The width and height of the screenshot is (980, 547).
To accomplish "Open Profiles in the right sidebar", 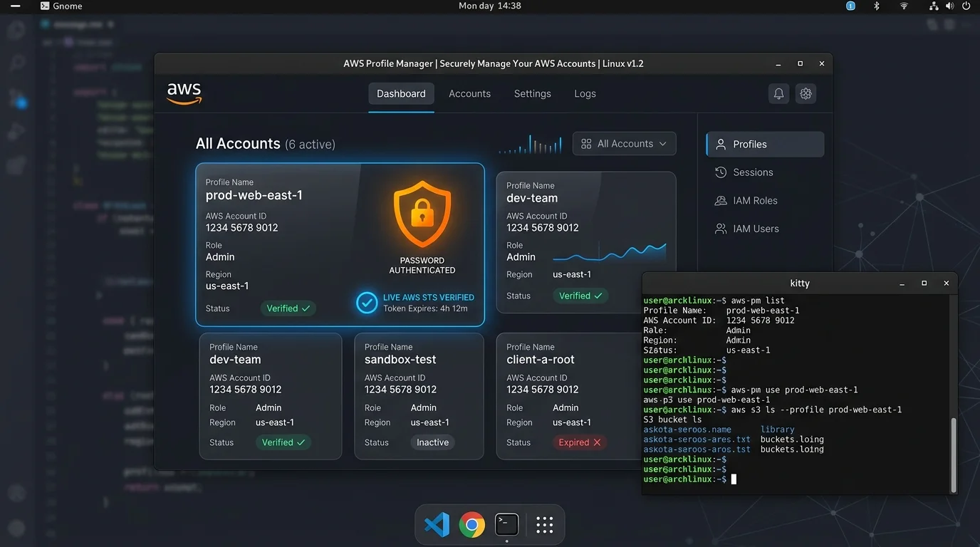I will (765, 144).
